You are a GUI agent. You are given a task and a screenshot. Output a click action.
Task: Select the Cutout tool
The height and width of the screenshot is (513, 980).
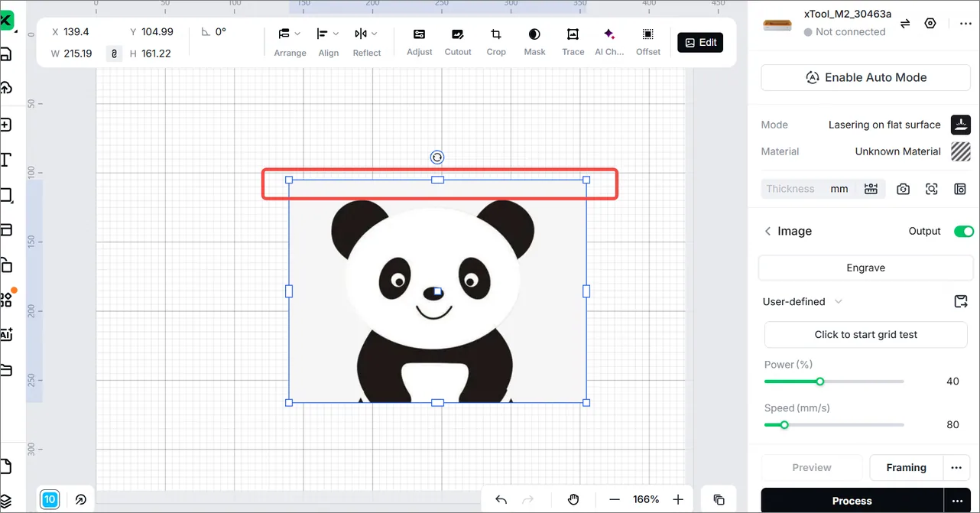pos(457,42)
